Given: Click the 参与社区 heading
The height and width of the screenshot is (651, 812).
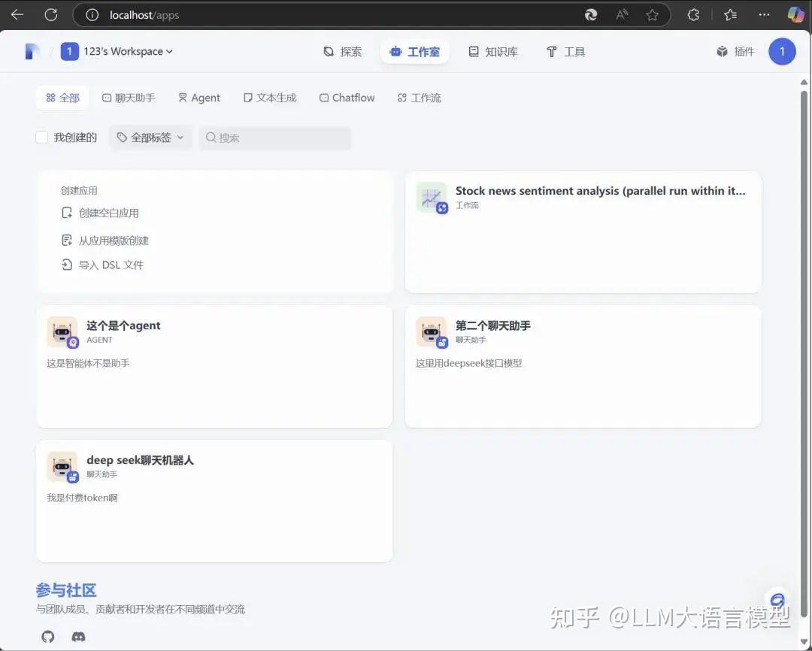Looking at the screenshot, I should click(66, 590).
